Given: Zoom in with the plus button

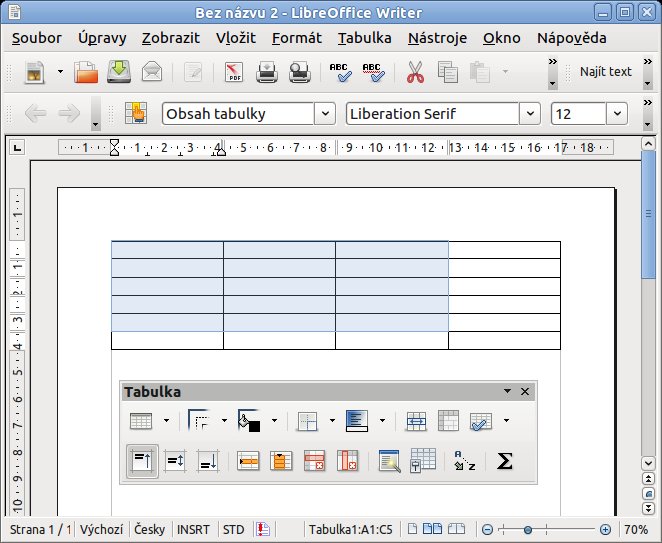Looking at the screenshot, I should pyautogui.click(x=605, y=529).
